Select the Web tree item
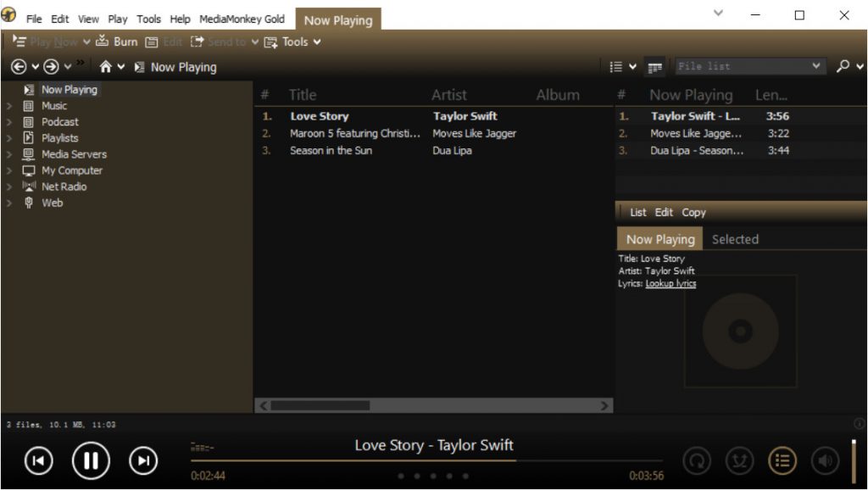This screenshot has width=868, height=490. click(x=52, y=203)
